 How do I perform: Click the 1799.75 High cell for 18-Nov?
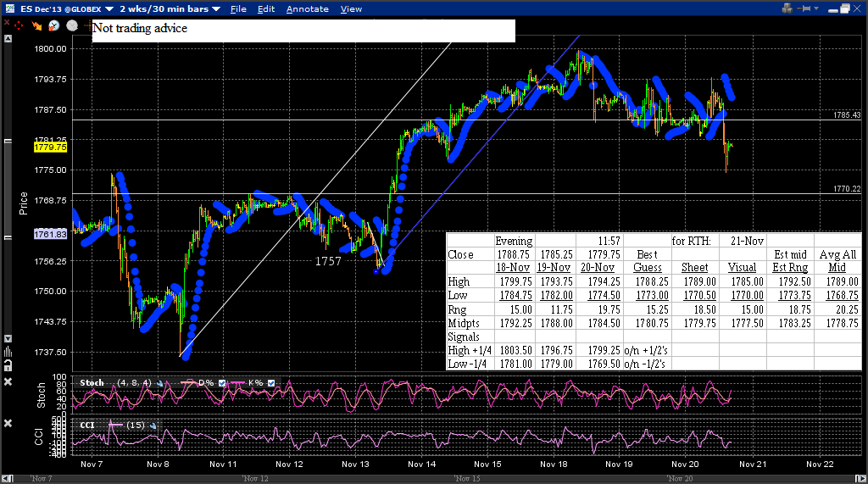pyautogui.click(x=515, y=282)
